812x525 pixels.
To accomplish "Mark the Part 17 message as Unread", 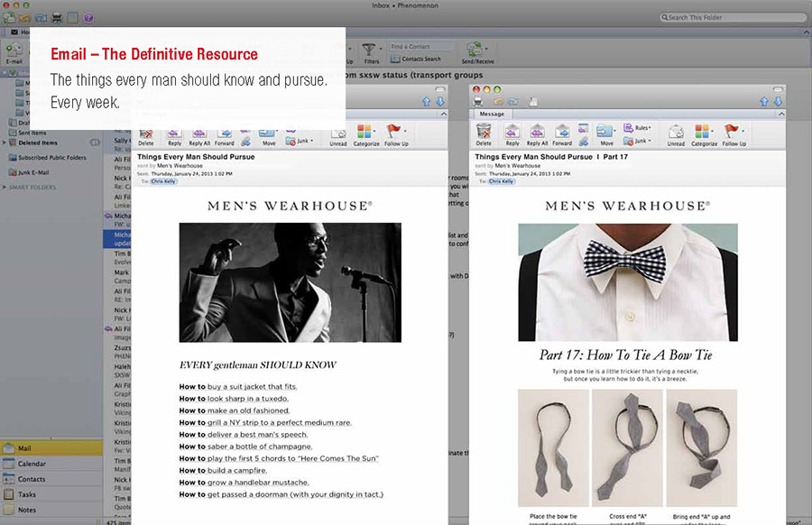I will click(676, 134).
